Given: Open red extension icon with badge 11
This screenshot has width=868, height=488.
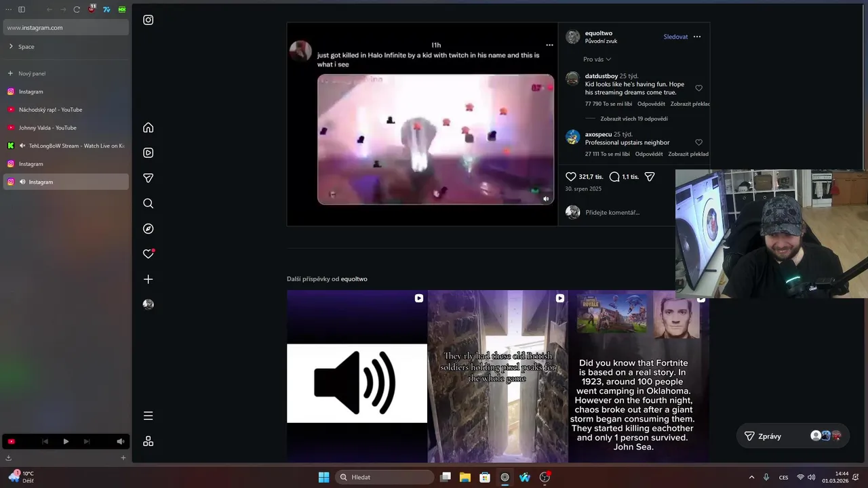Looking at the screenshot, I should pos(92,9).
